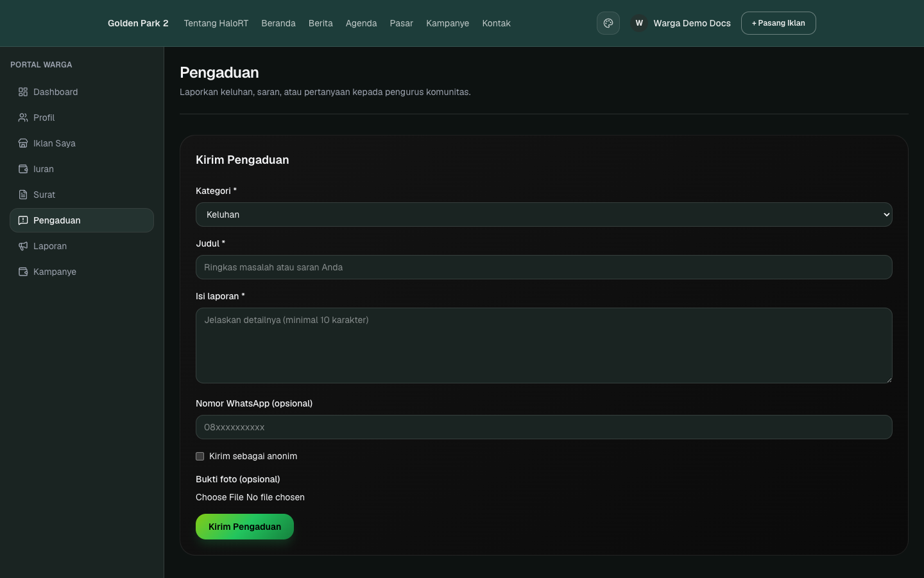The image size is (924, 578).
Task: Click the Dashboard grid icon in sidebar
Action: click(x=23, y=92)
